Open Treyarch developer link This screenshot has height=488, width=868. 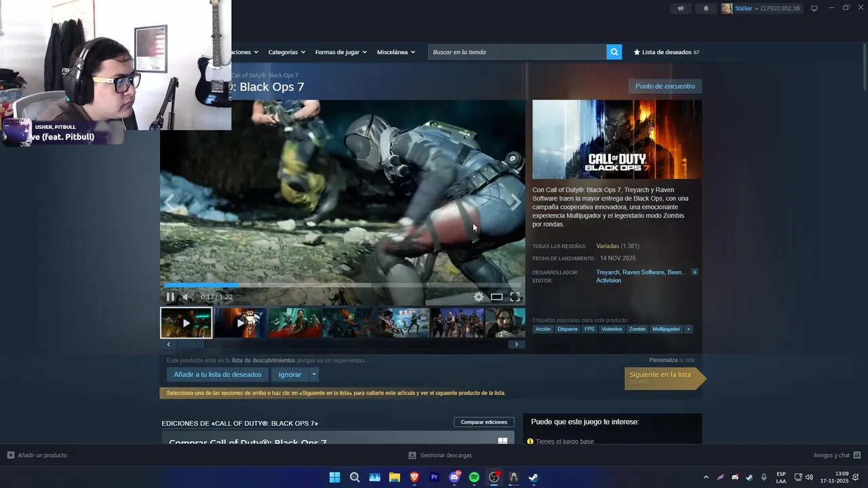pos(608,272)
